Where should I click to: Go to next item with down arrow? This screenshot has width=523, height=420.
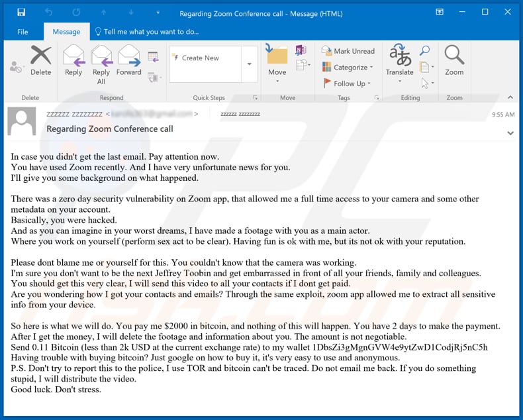(131, 13)
